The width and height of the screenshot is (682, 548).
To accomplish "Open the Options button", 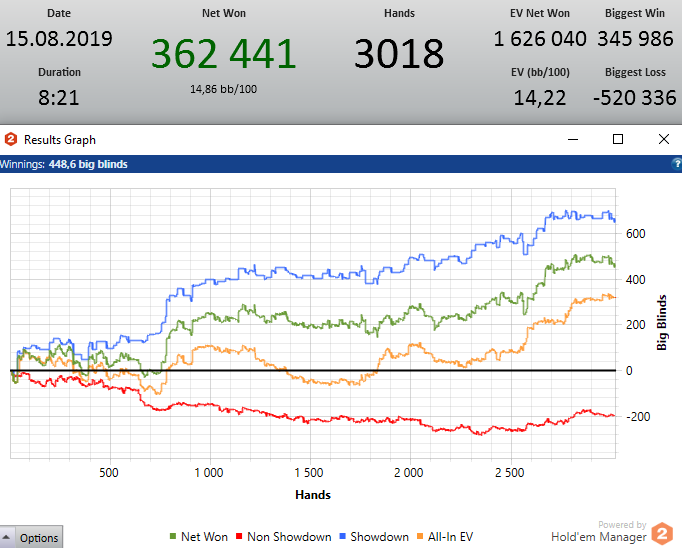I will pyautogui.click(x=39, y=538).
